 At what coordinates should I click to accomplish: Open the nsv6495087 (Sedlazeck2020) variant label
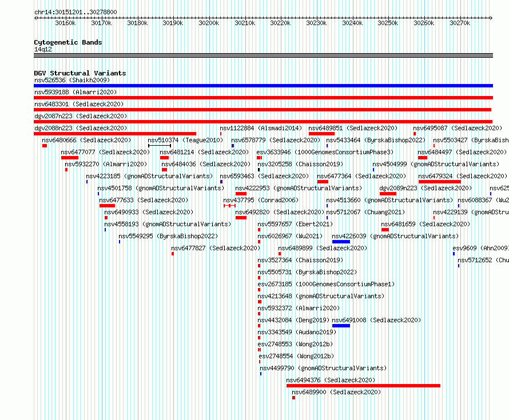(458, 128)
